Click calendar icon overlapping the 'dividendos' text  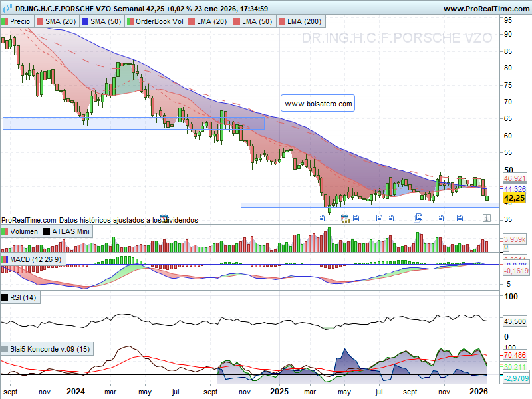coord(164,219)
